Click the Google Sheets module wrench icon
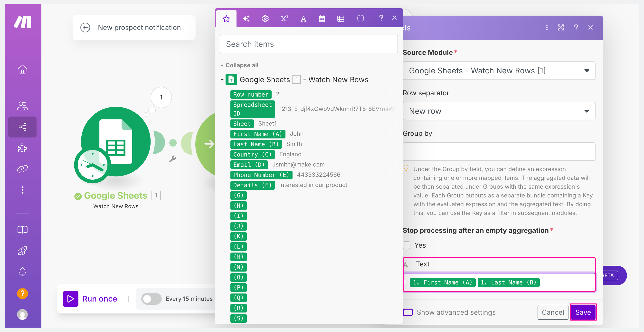The height and width of the screenshot is (332, 644). (172, 159)
